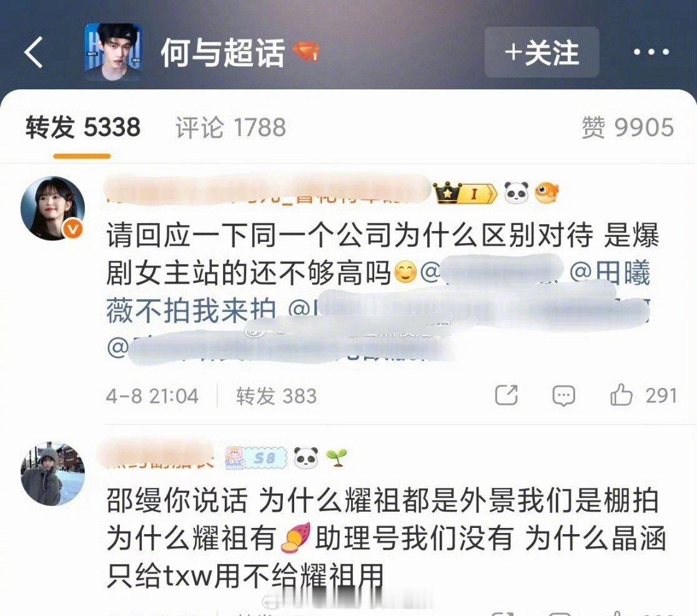Tap the back arrow icon
697x616 pixels.
33,52
